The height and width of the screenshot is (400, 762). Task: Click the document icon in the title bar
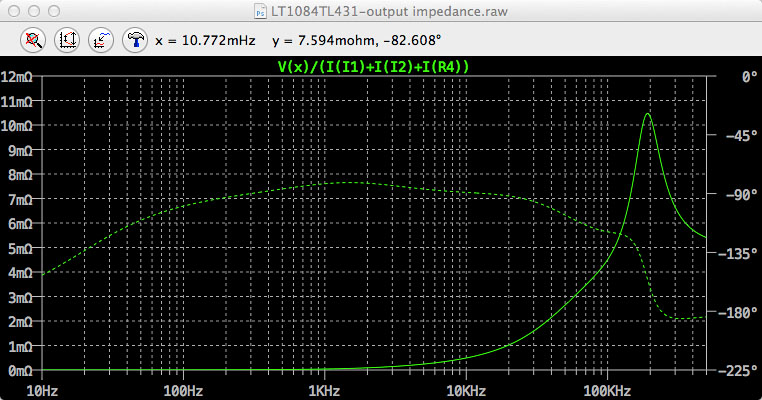click(x=260, y=11)
